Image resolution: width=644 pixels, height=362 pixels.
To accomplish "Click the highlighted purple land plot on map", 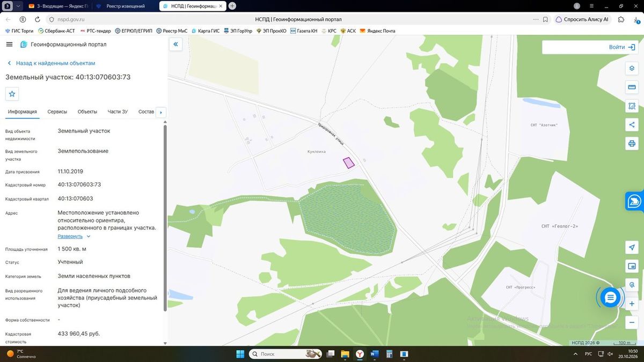I will (349, 162).
